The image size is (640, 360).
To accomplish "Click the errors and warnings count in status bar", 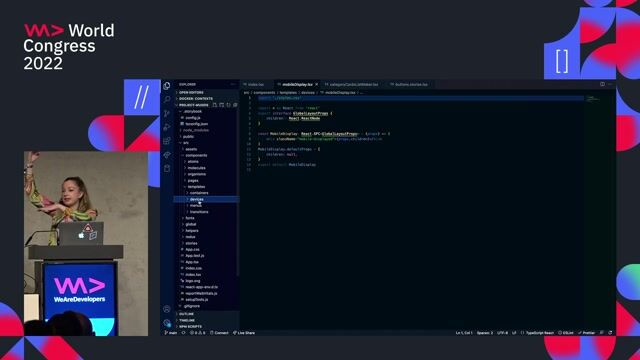I will coord(198,333).
